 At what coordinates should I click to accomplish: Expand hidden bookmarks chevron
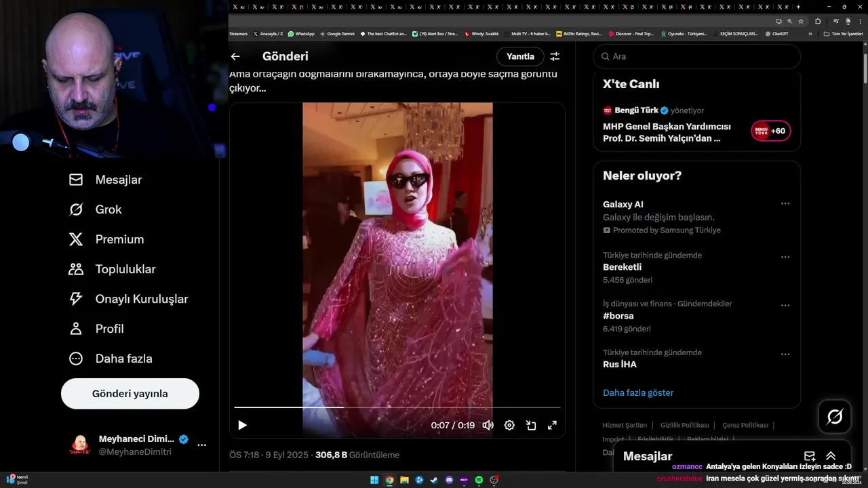tap(810, 33)
